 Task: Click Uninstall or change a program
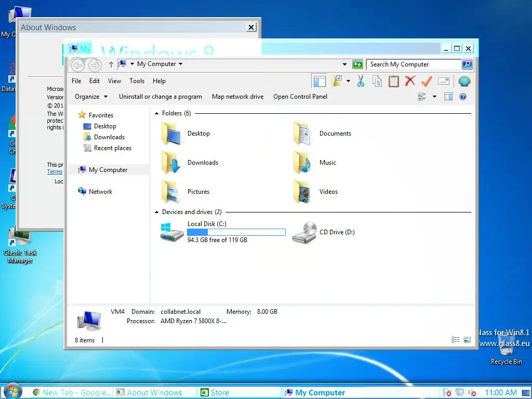(160, 97)
